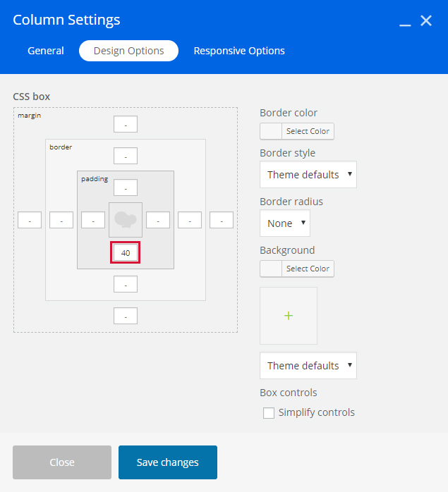Open the Responsive Options tab
The image size is (448, 492).
click(239, 51)
